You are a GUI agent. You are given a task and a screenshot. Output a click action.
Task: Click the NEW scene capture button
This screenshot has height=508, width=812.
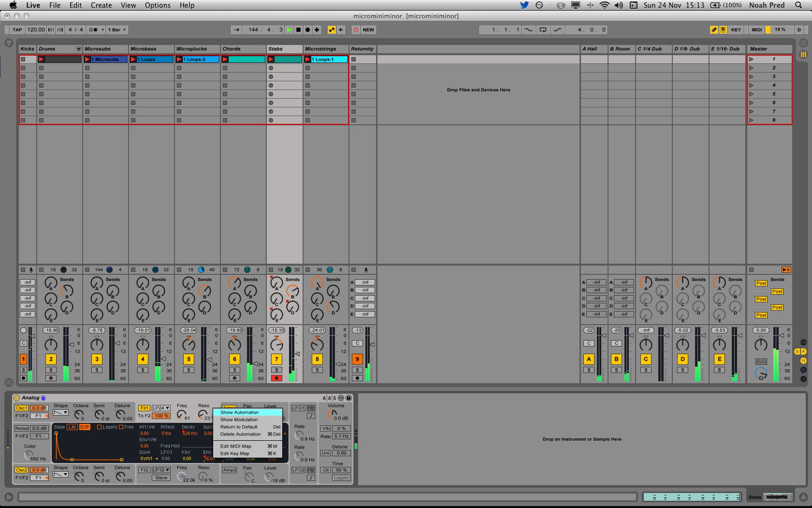[368, 30]
